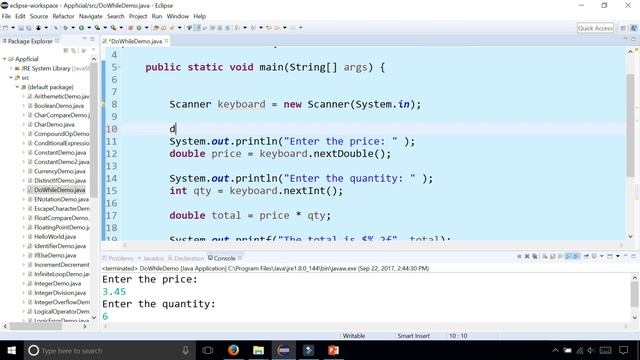Click the Search flashlight toolbar icon

(171, 28)
